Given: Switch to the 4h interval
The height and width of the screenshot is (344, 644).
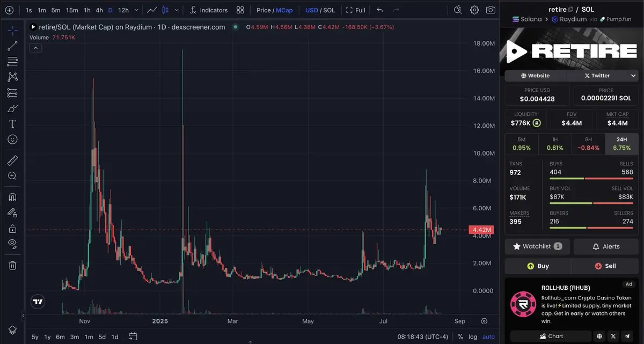Looking at the screenshot, I should pos(99,10).
